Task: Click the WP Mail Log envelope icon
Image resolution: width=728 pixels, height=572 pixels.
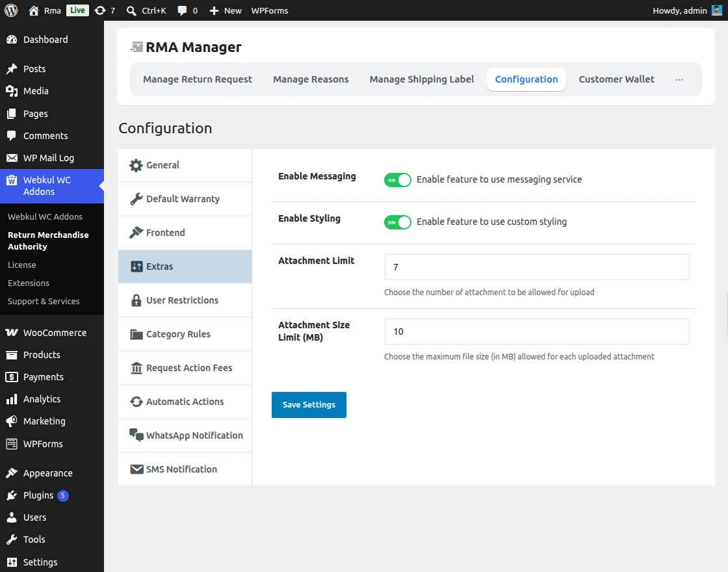Action: (12, 158)
